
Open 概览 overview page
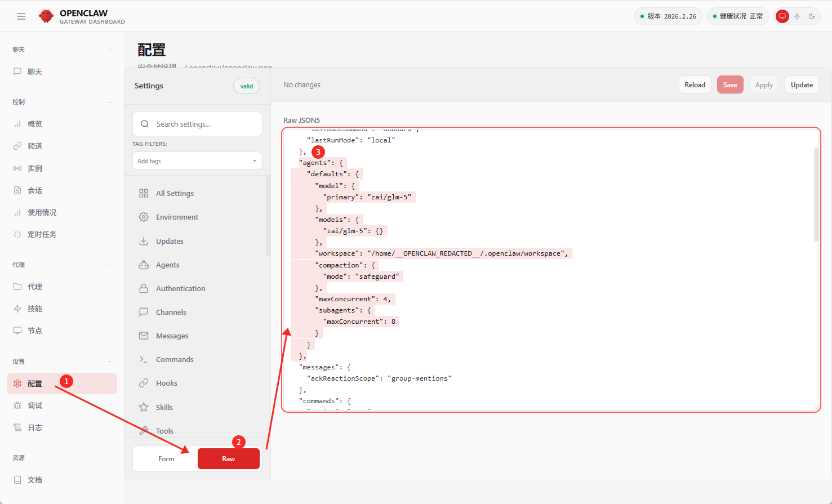click(x=34, y=124)
